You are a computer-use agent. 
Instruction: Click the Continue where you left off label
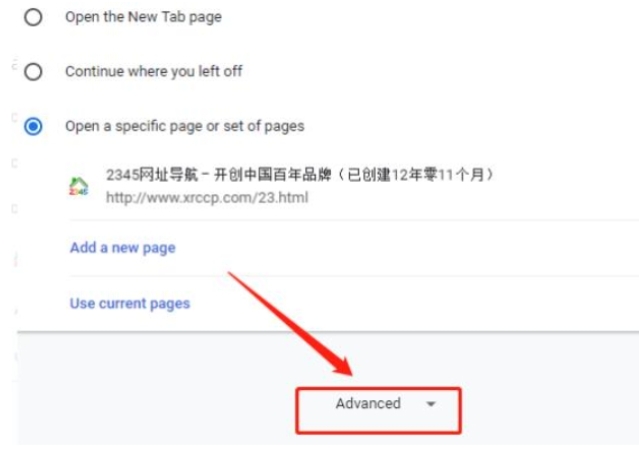(x=154, y=72)
